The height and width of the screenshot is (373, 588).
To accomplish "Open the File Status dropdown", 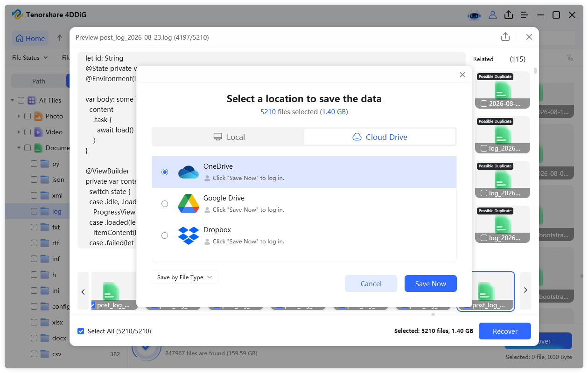I will click(30, 58).
